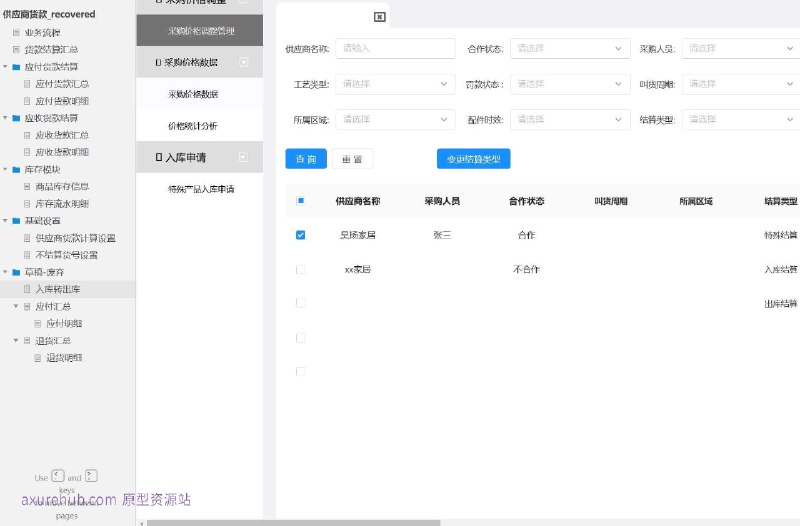Click the 草稿-废弃 folder icon

[x=16, y=272]
